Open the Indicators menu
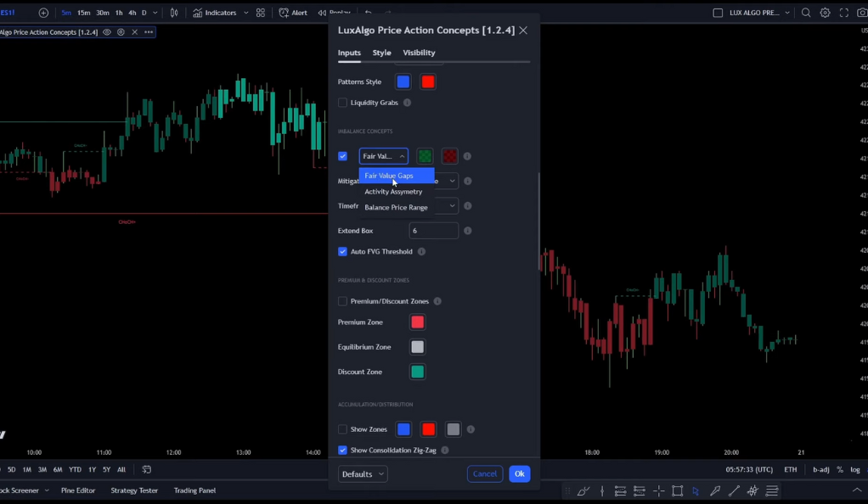This screenshot has width=868, height=504. [214, 13]
